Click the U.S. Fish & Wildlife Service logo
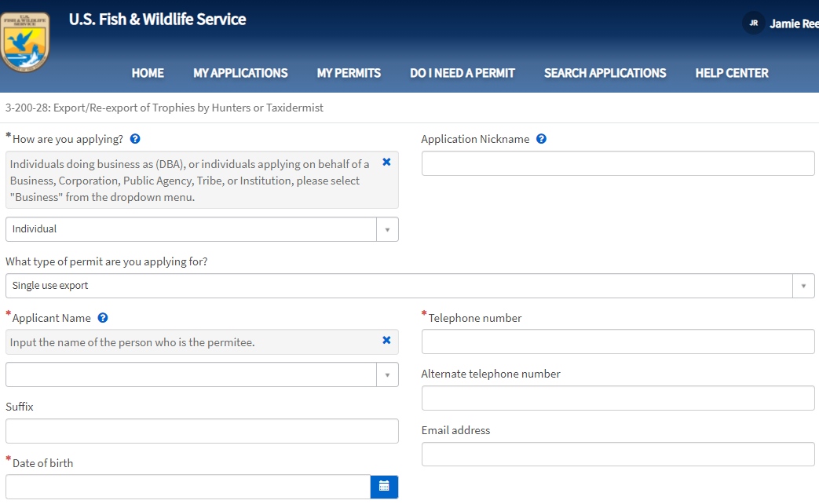 click(25, 42)
